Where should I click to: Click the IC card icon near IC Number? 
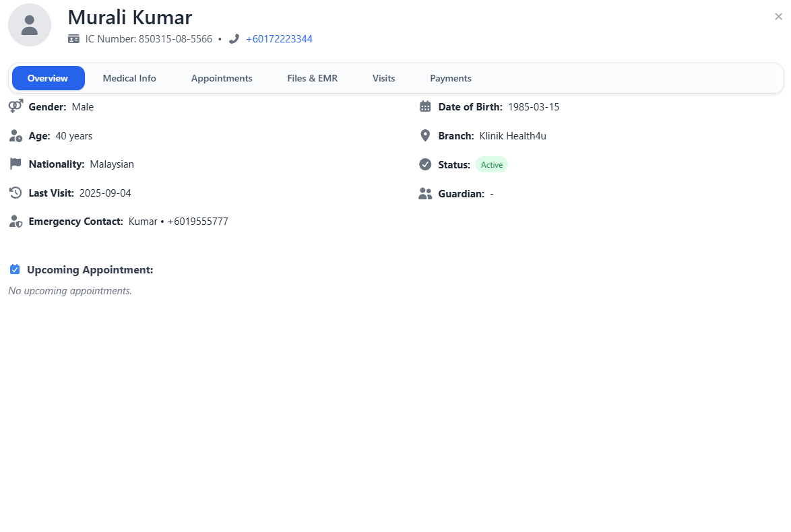click(73, 38)
